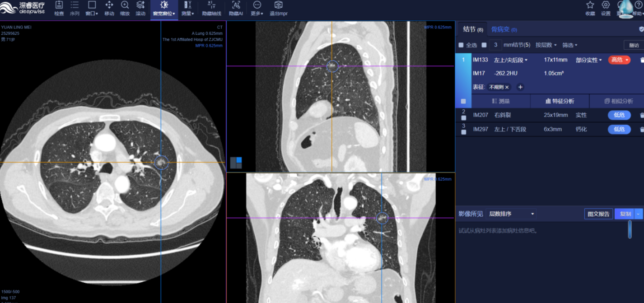Select the 移动 (move) tool
The height and width of the screenshot is (303, 644).
(109, 8)
